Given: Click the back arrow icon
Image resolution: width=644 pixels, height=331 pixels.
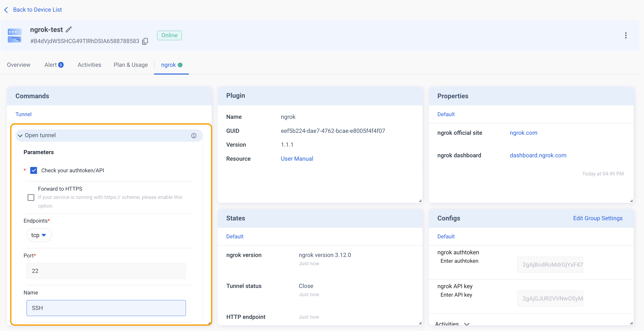Looking at the screenshot, I should click(x=6, y=10).
